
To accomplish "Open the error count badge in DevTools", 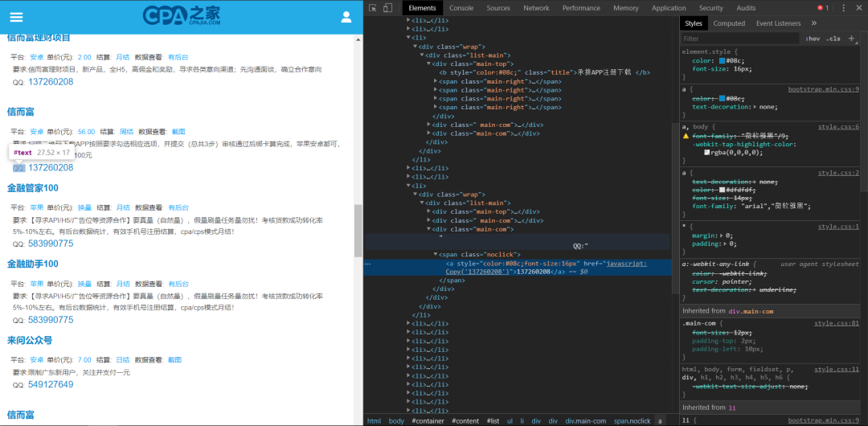I will click(823, 8).
